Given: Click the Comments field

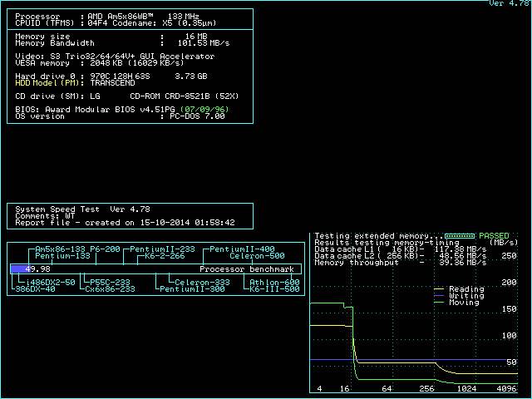Looking at the screenshot, I should 45,215.
